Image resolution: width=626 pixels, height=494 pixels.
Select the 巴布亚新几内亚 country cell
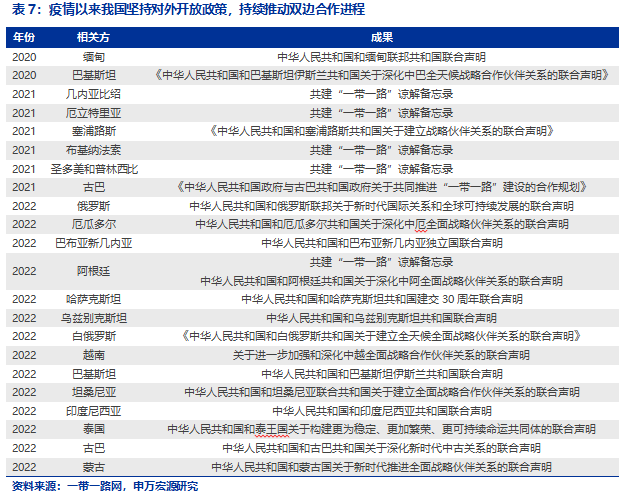pyautogui.click(x=94, y=243)
